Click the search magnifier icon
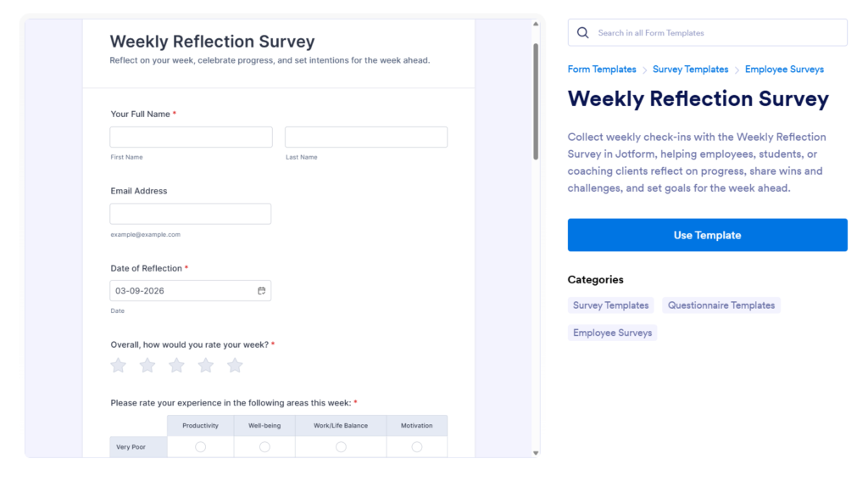Viewport: 868px width, 487px height. point(582,33)
